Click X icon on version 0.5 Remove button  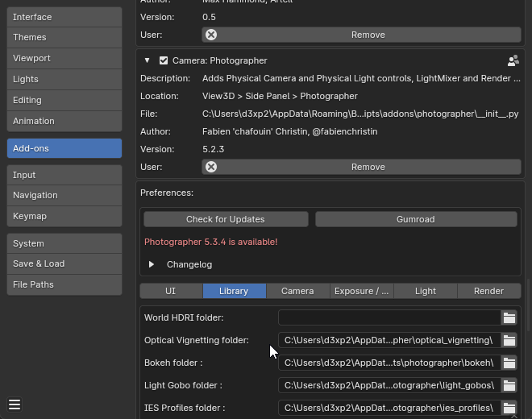coord(211,35)
